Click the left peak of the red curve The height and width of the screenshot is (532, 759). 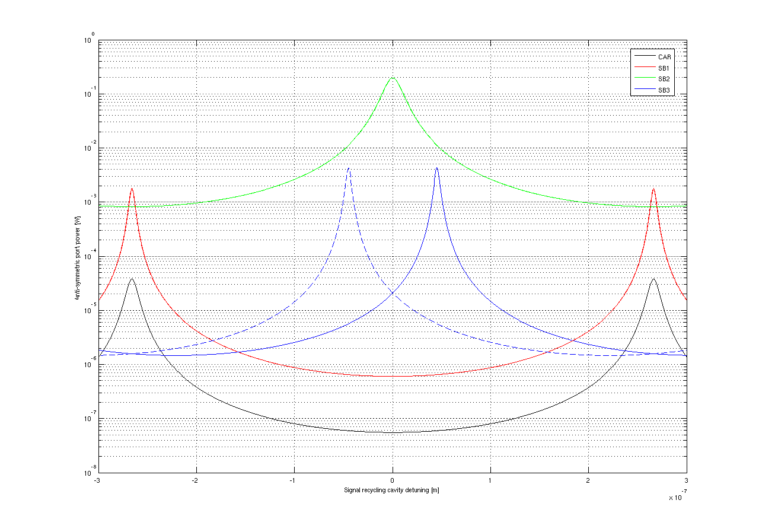click(x=132, y=189)
